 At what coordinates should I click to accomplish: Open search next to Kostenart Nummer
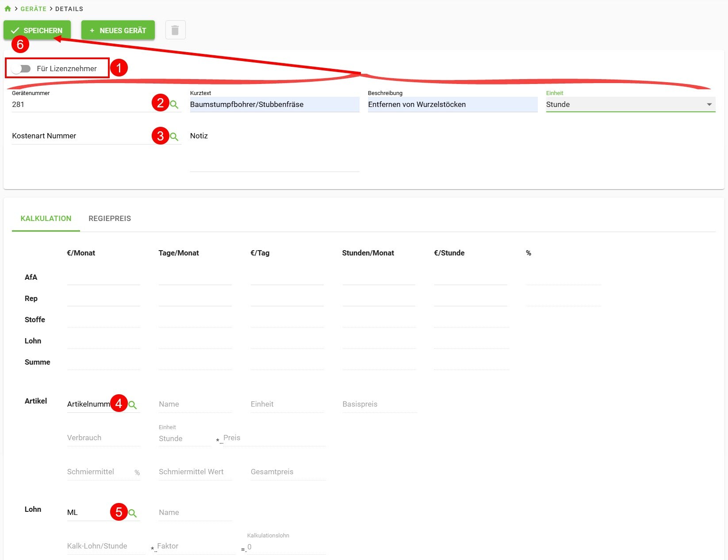click(174, 137)
